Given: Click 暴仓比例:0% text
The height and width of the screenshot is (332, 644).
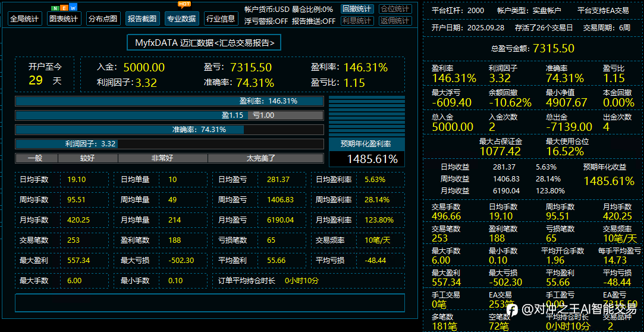Looking at the screenshot, I should 313,10.
